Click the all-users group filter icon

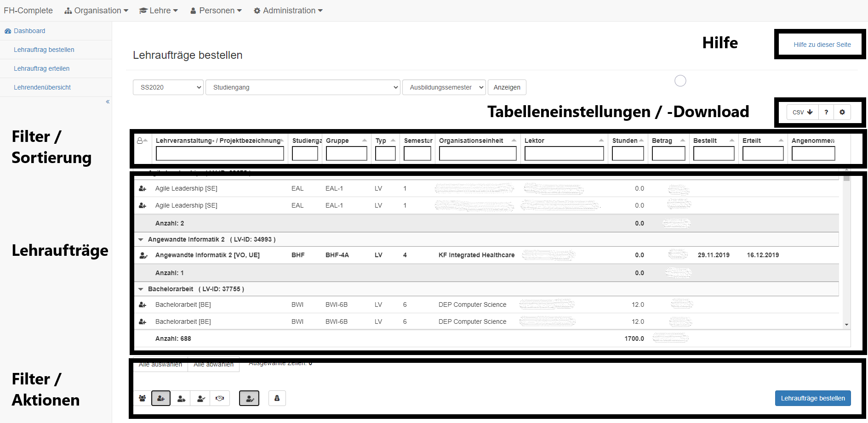[x=143, y=398]
